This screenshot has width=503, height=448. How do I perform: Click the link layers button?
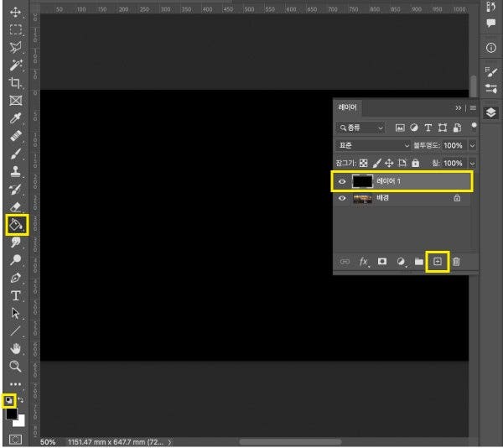[345, 262]
